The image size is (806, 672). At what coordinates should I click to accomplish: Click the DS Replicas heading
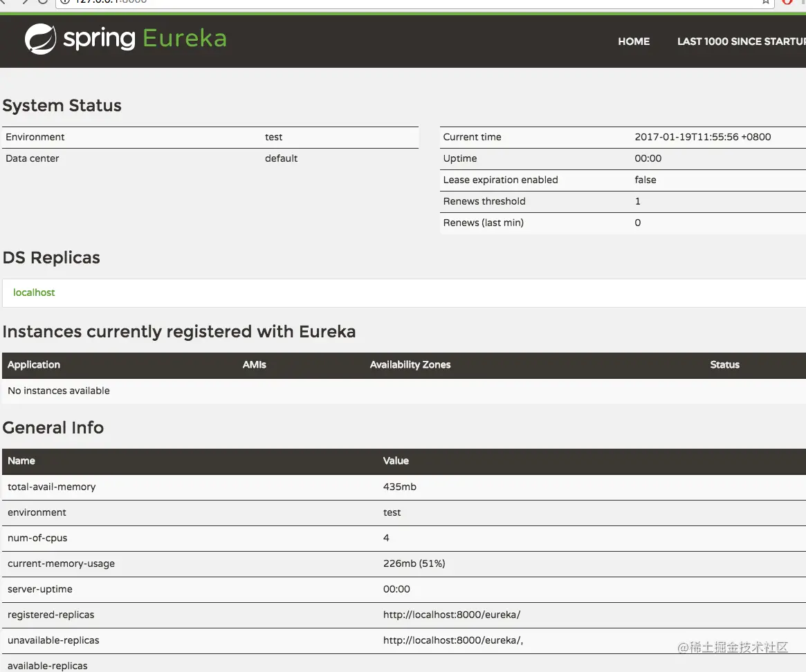point(51,258)
